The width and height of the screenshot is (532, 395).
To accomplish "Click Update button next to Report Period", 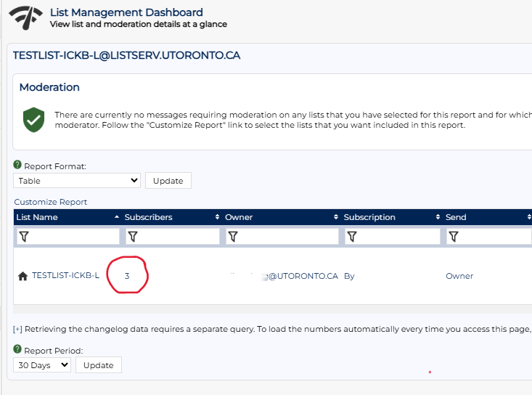I will (99, 365).
